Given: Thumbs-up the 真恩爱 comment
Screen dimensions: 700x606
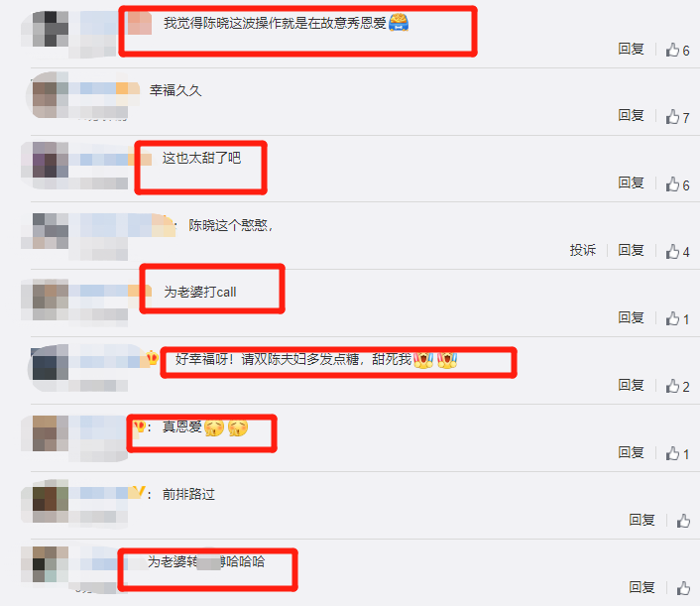Looking at the screenshot, I should pyautogui.click(x=673, y=453).
